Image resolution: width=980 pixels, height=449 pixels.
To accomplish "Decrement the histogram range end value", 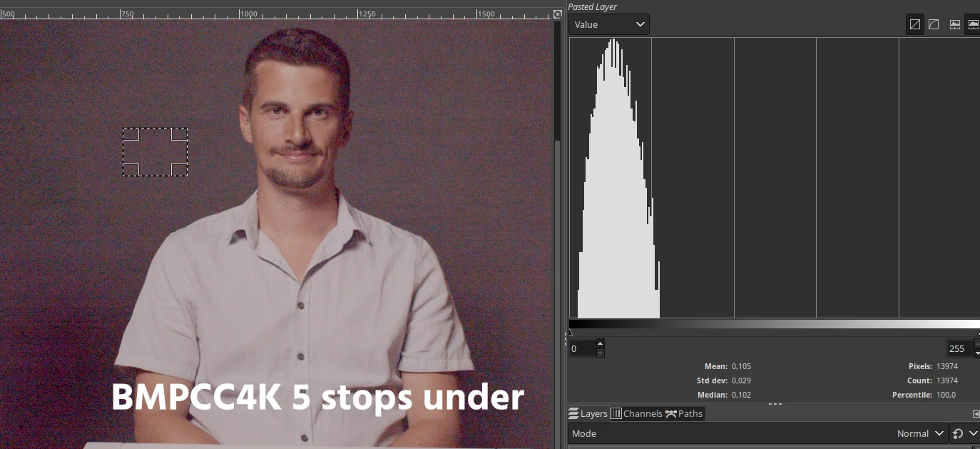I will tap(976, 353).
